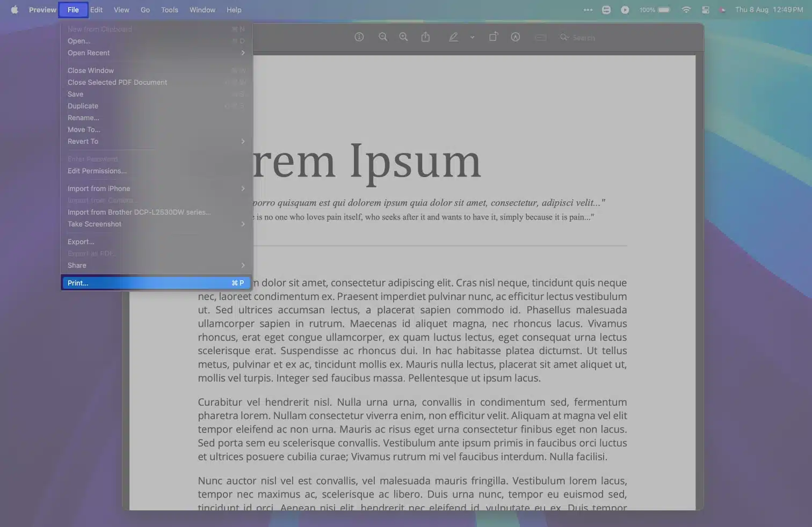Select Export… in the File menu
This screenshot has height=527, width=812.
[x=81, y=241]
